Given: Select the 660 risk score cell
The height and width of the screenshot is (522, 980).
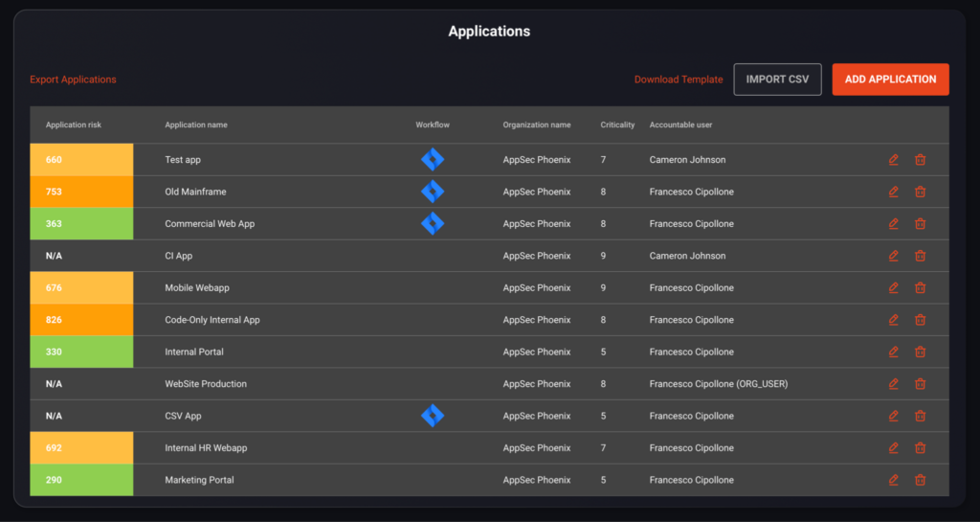Looking at the screenshot, I should coord(81,159).
